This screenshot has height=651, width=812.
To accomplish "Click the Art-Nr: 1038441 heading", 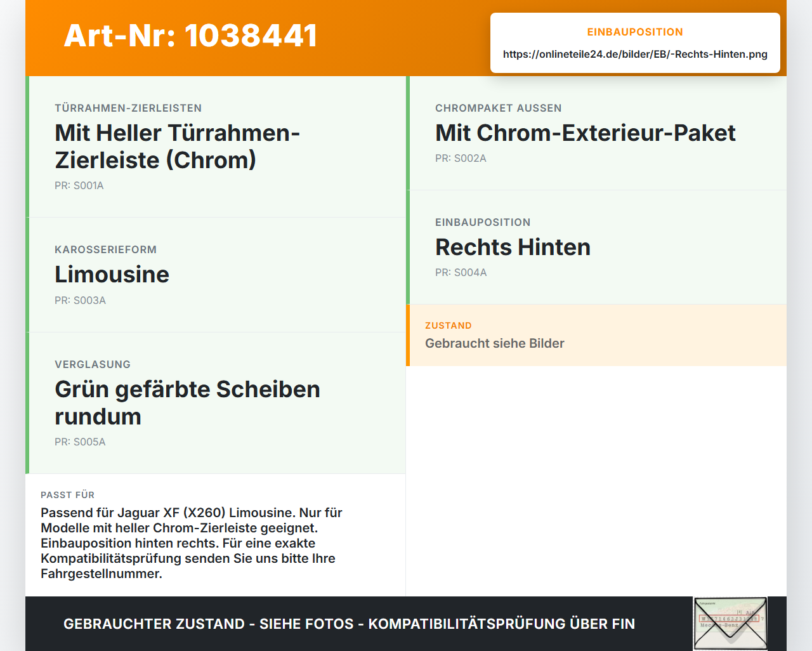I will coord(190,36).
